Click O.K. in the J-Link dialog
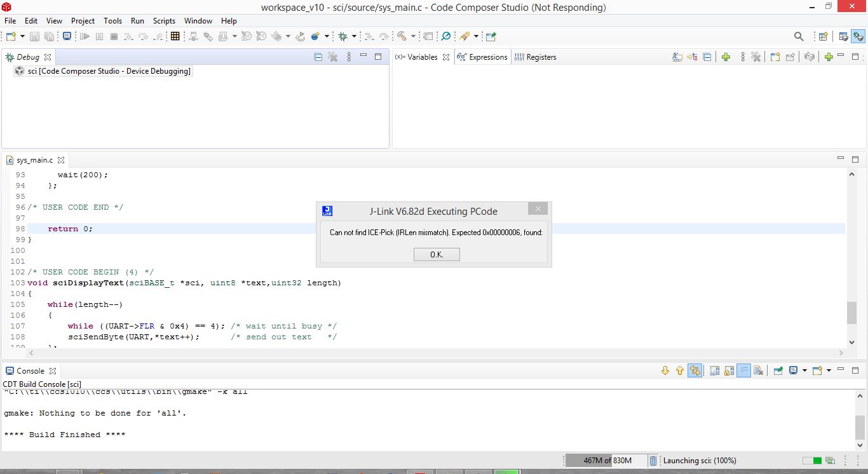This screenshot has height=474, width=868. (437, 254)
